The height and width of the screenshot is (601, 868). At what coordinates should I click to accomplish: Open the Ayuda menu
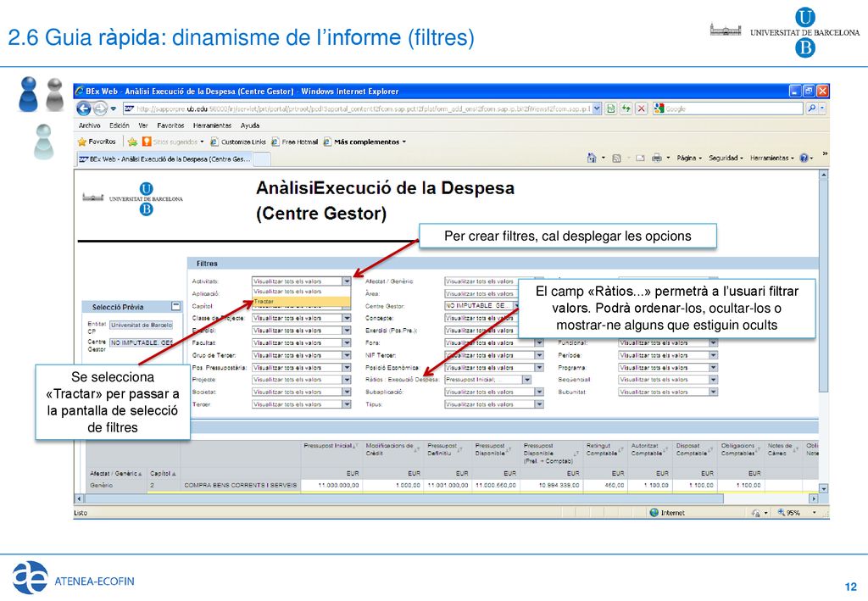pyautogui.click(x=250, y=125)
